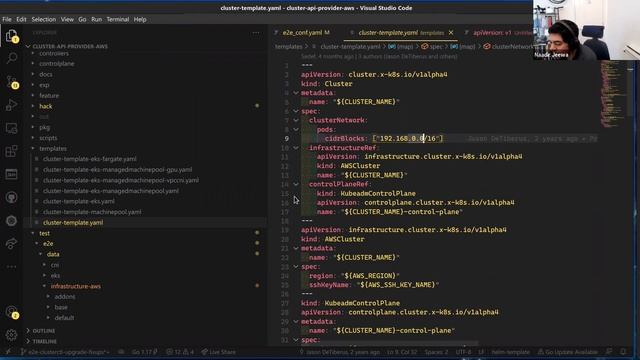Screen dimensions: 640x360
Task: Open the Live Share view in activity bar
Action: (x=11, y=243)
